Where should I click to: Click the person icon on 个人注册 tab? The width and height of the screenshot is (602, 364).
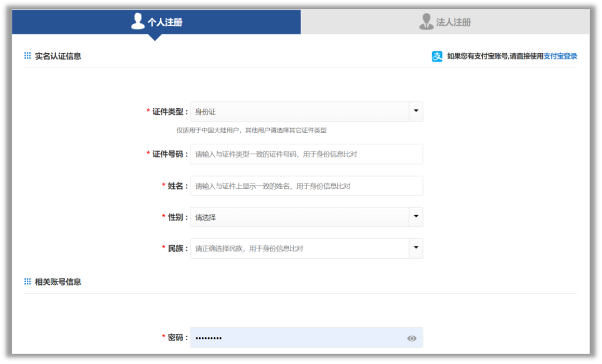[138, 22]
